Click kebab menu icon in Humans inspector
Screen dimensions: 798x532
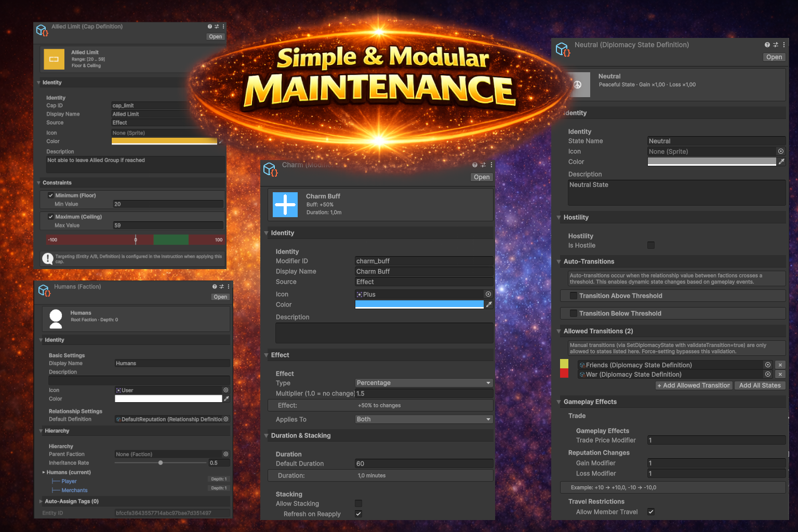coord(228,286)
